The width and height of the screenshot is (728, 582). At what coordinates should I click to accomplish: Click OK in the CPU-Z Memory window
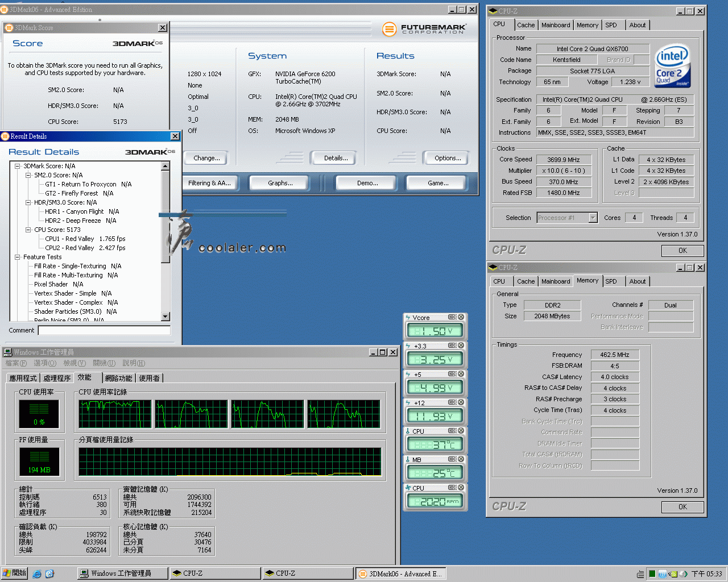tap(682, 507)
